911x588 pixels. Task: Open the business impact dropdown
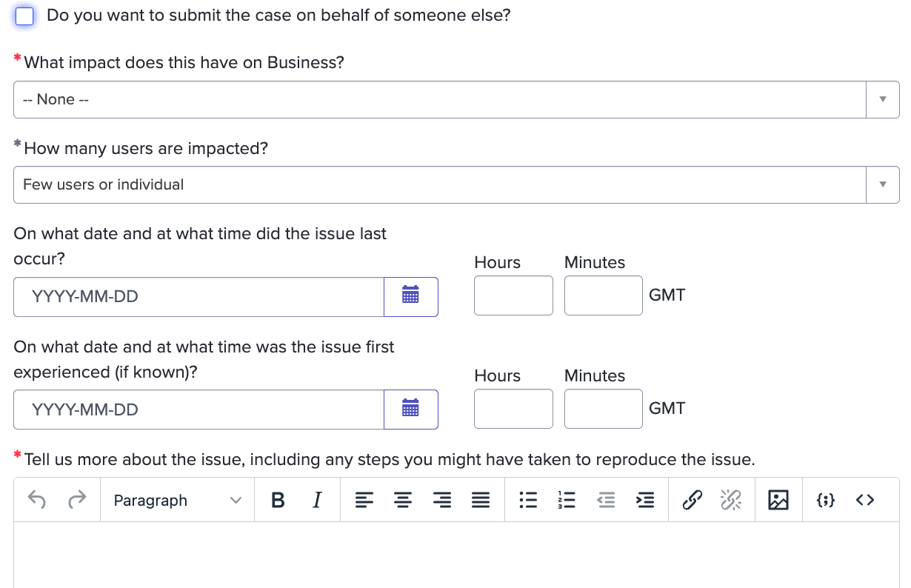pos(455,100)
